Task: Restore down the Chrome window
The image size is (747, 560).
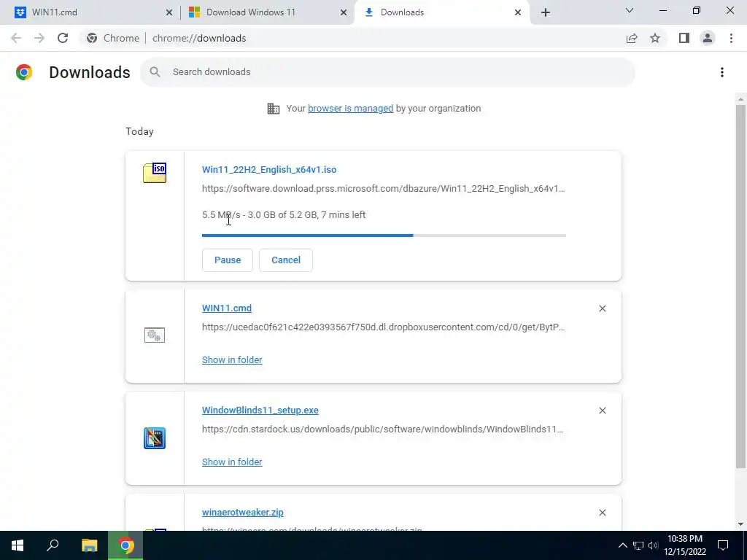Action: click(697, 10)
